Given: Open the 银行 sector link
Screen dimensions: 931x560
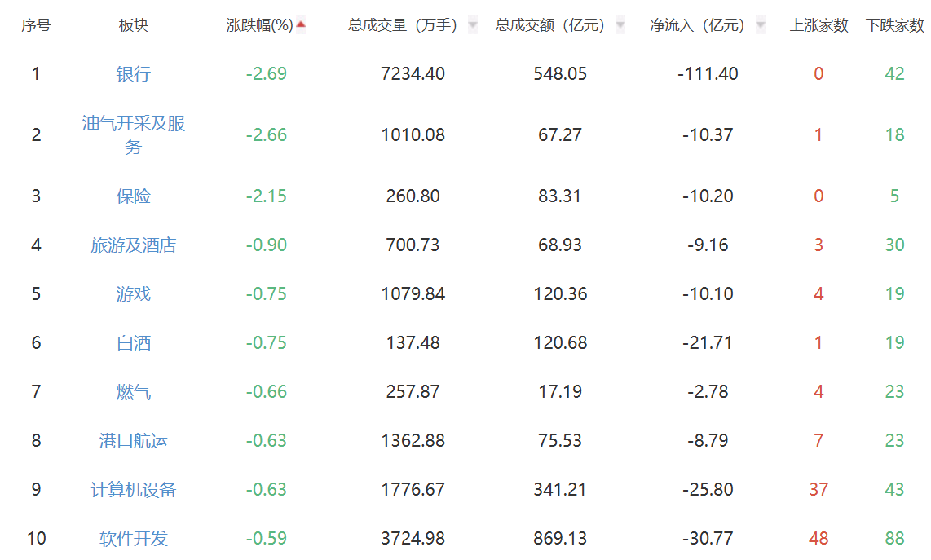Looking at the screenshot, I should pos(134,74).
